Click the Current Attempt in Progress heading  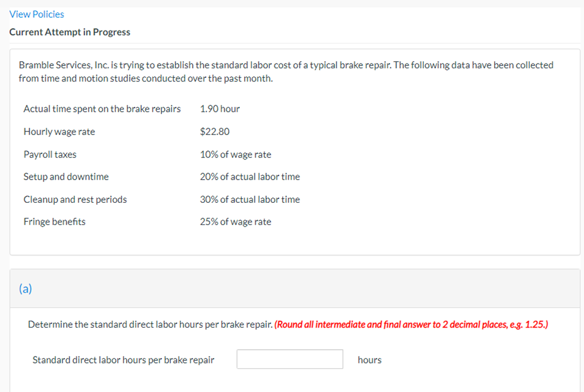(70, 32)
